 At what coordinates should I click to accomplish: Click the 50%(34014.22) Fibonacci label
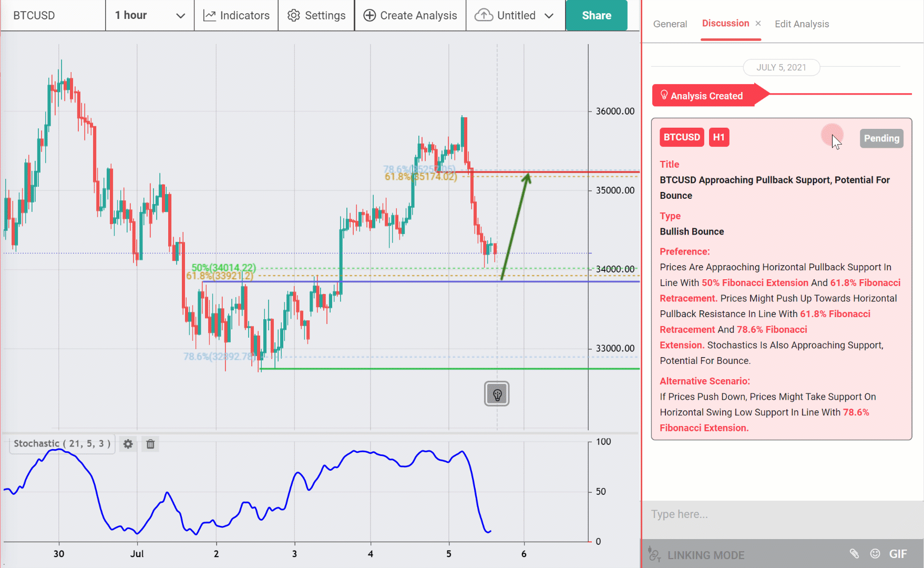point(224,267)
